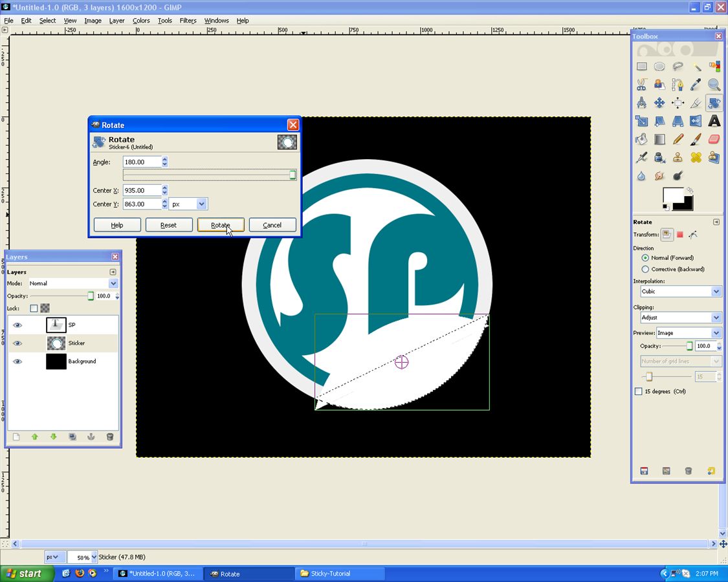Choose Normal (Forward) direction
Screen dimensions: 728x582
[645, 257]
